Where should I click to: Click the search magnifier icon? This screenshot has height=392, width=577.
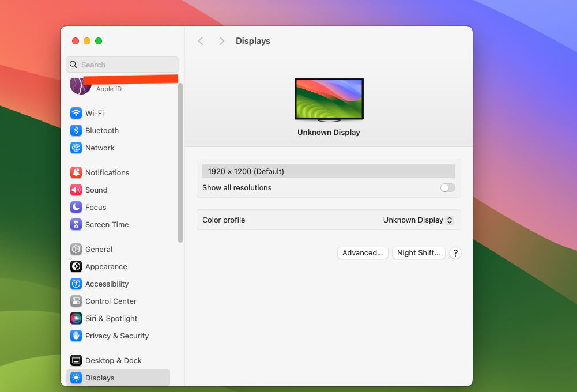click(x=73, y=65)
